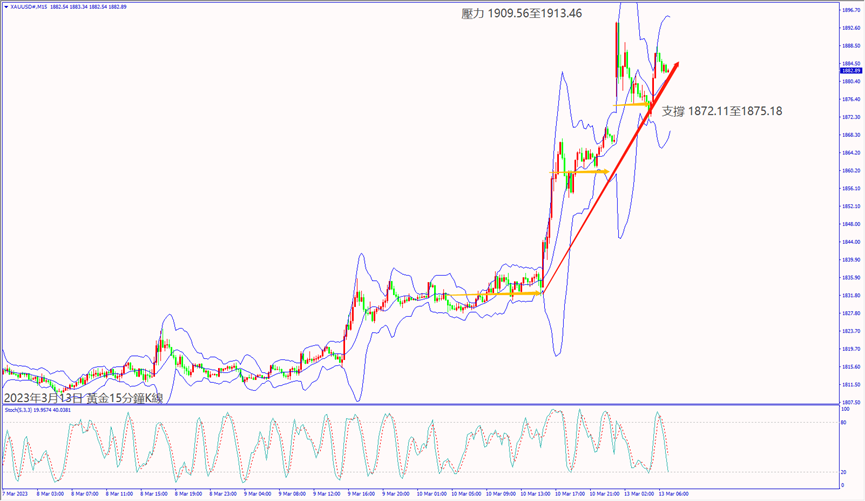This screenshot has width=865, height=501.
Task: Click the stochastic 20 level scale mark
Action: pyautogui.click(x=847, y=471)
